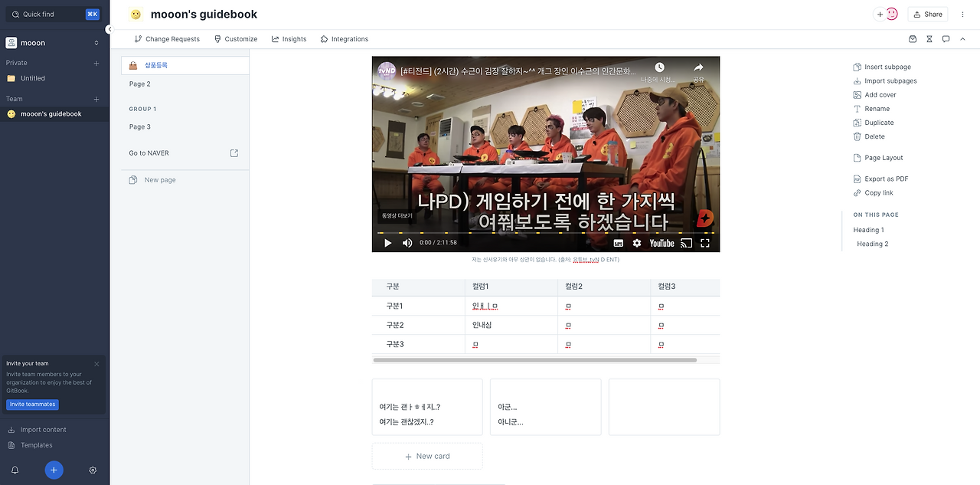Open the Integrations tab
Image resolution: width=980 pixels, height=485 pixels.
pos(345,39)
